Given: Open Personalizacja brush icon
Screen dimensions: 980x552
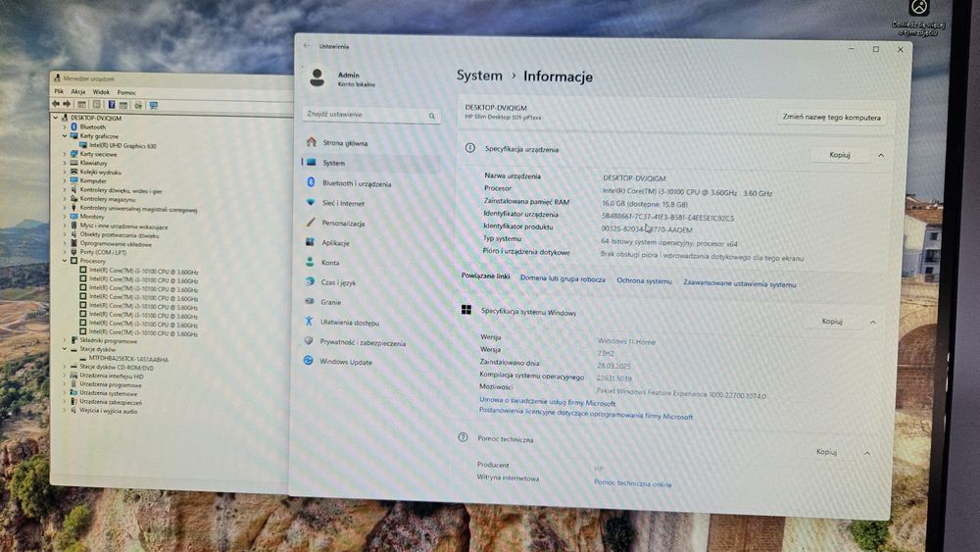Looking at the screenshot, I should pos(311,222).
